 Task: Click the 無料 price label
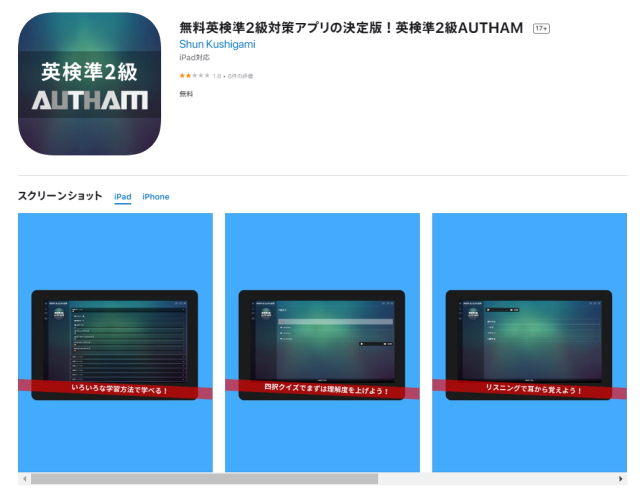pyautogui.click(x=186, y=94)
